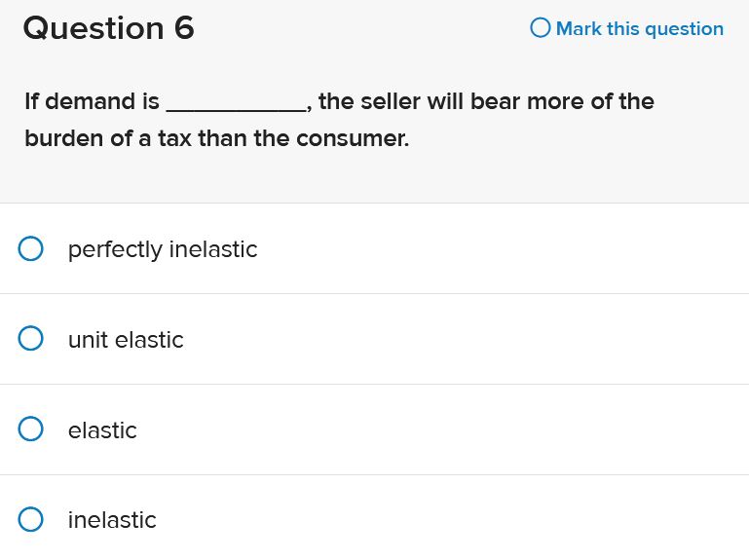Click the "inelastic" answer label text

click(112, 520)
